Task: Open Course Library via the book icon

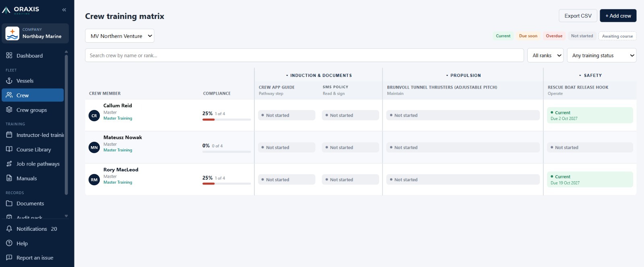Action: [9, 149]
